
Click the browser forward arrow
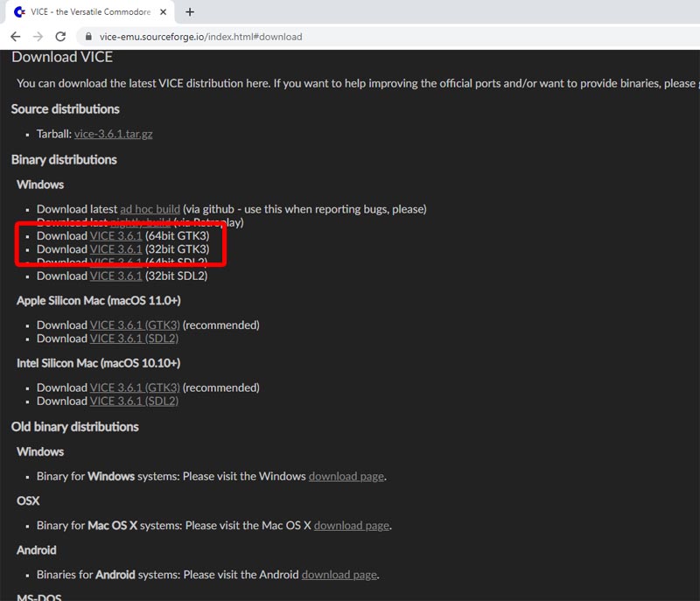tap(38, 37)
